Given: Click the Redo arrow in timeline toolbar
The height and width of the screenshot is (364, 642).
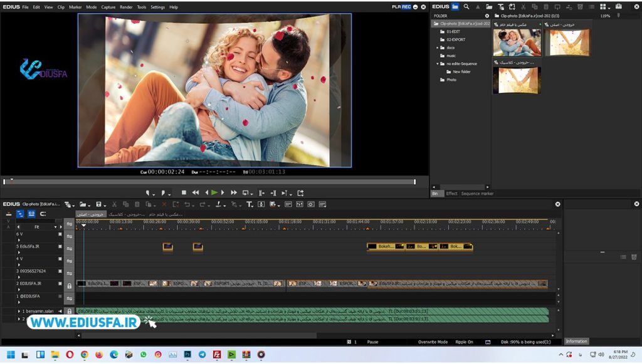Looking at the screenshot, I should point(203,204).
